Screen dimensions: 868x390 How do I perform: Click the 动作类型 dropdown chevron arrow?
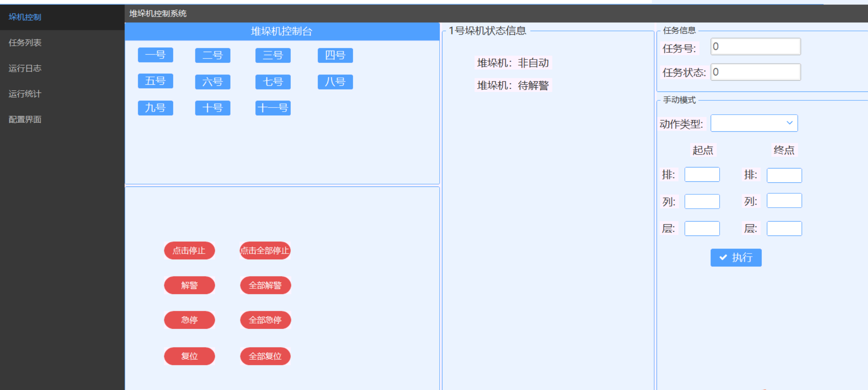tap(790, 123)
